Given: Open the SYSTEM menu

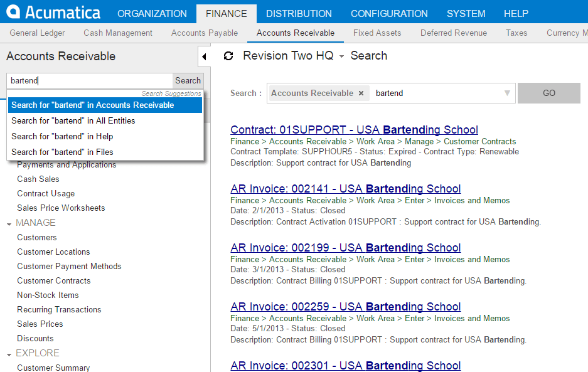Looking at the screenshot, I should [x=466, y=14].
